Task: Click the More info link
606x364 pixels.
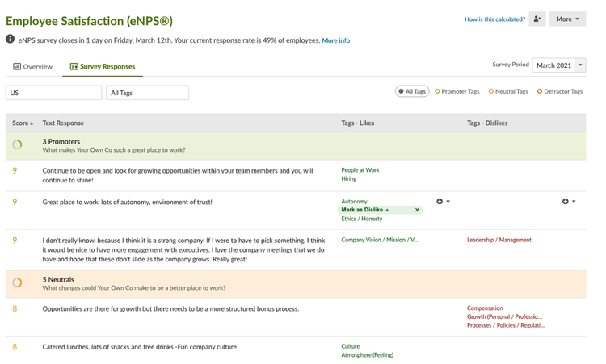Action: click(x=336, y=40)
